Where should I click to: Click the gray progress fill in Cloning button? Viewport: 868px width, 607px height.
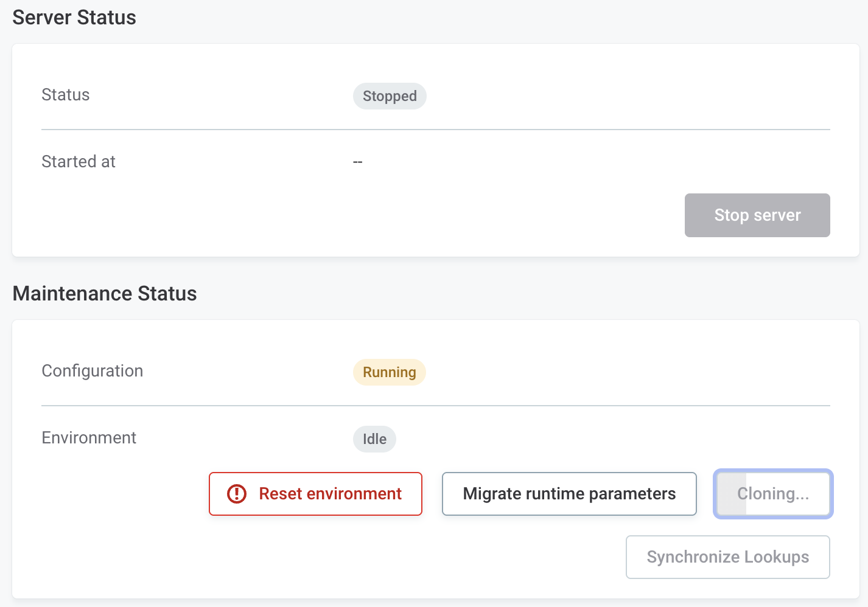732,494
